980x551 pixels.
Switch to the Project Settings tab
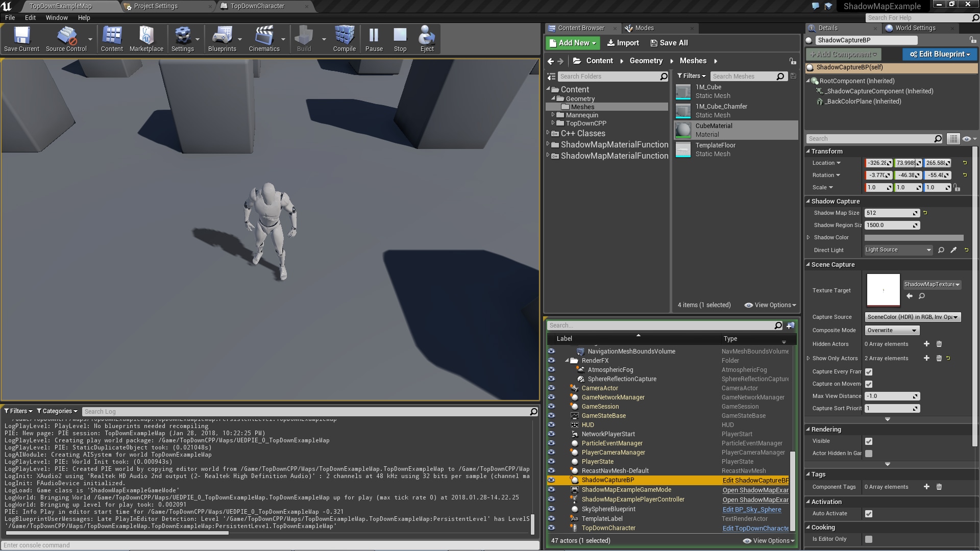[x=156, y=6]
